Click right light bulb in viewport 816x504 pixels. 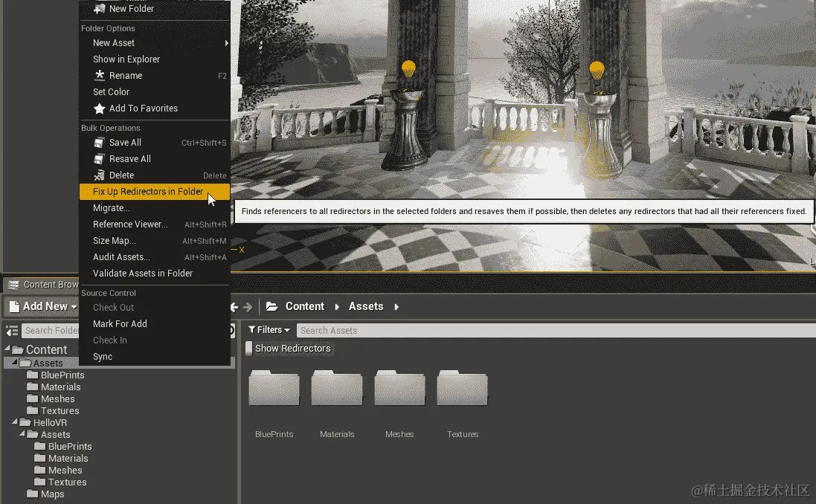click(x=597, y=70)
